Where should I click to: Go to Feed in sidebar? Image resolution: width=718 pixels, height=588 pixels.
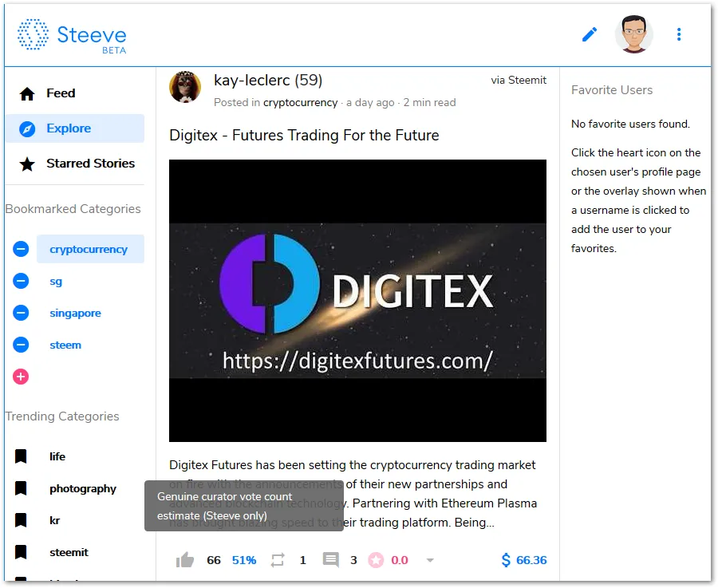tap(75, 93)
